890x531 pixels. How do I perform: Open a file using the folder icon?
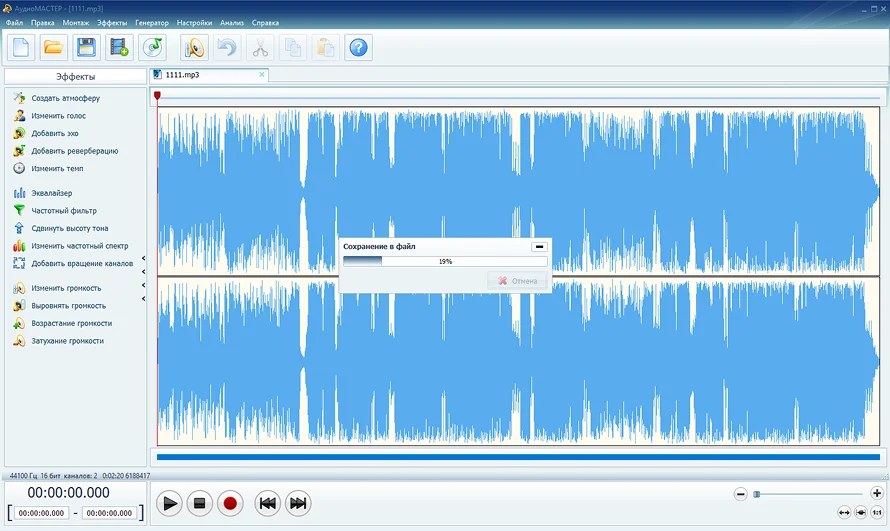click(53, 48)
